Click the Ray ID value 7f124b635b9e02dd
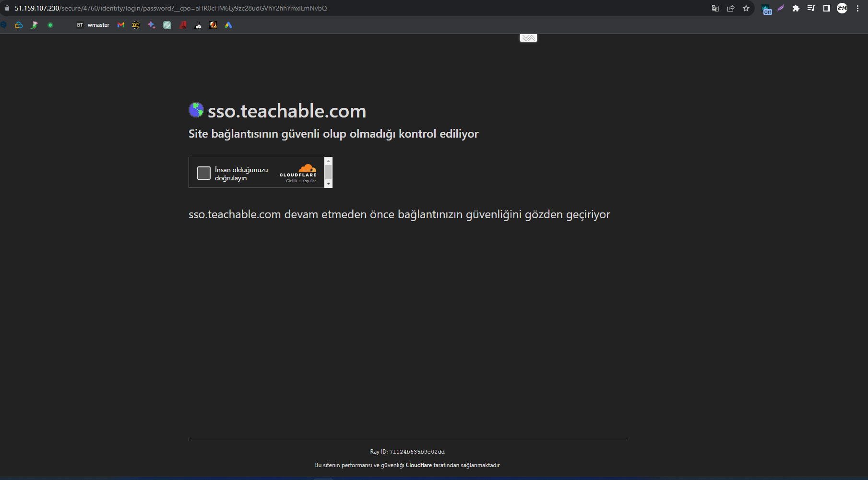This screenshot has height=480, width=868. coord(417,452)
